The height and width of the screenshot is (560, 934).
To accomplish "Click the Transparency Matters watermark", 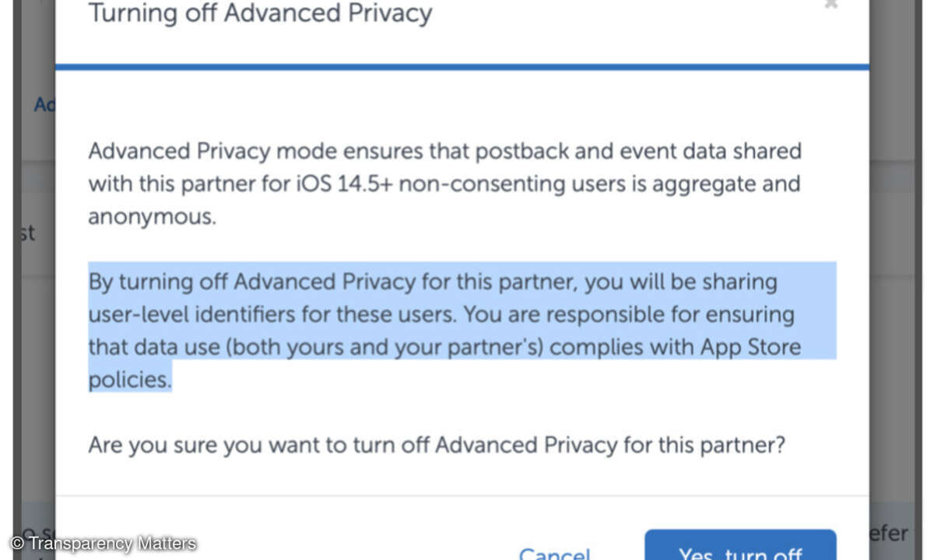I will pyautogui.click(x=104, y=544).
